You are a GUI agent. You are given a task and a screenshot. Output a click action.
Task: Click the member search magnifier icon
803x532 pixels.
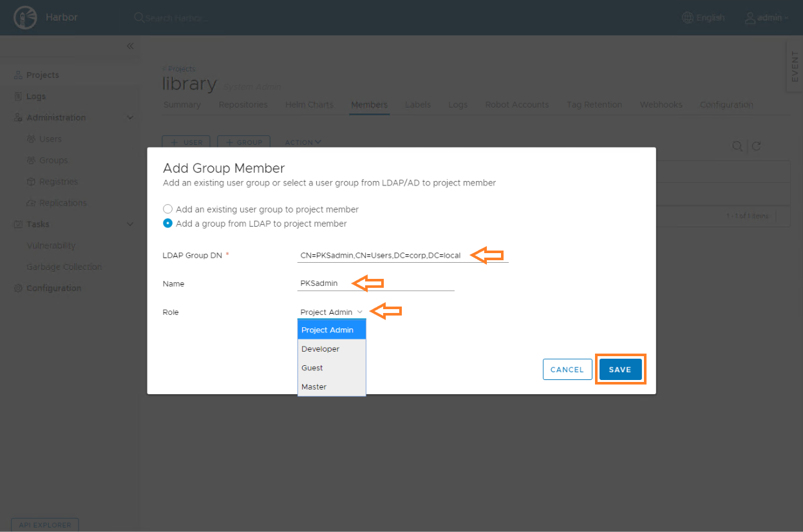[x=737, y=146]
